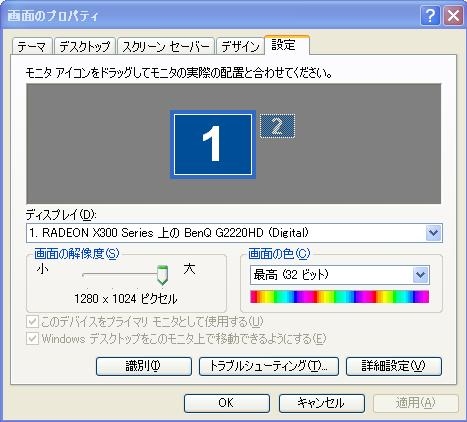Open the ディスプレイ dropdown arrow
467x422 pixels.
433,233
